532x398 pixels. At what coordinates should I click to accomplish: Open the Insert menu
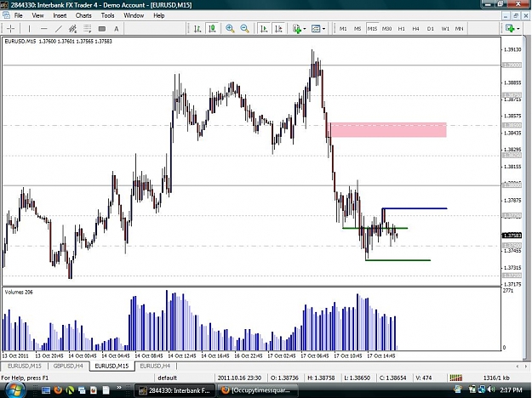point(60,15)
